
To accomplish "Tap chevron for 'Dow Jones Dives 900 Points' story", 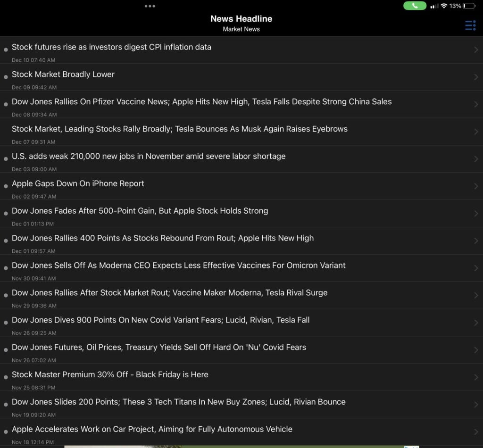I will 475,323.
